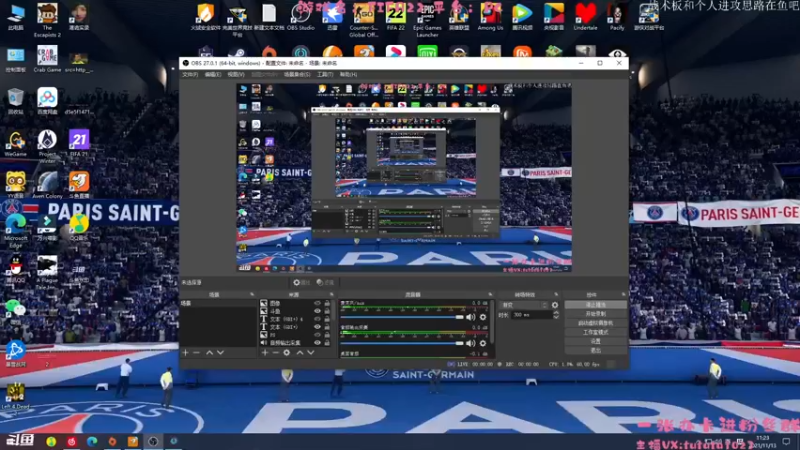Open the 编辑(E) menu in OBS

click(x=213, y=74)
